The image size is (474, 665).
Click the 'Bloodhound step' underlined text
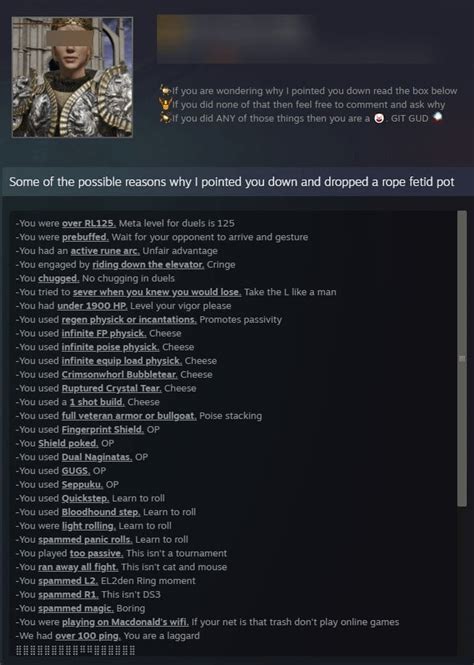click(x=101, y=512)
